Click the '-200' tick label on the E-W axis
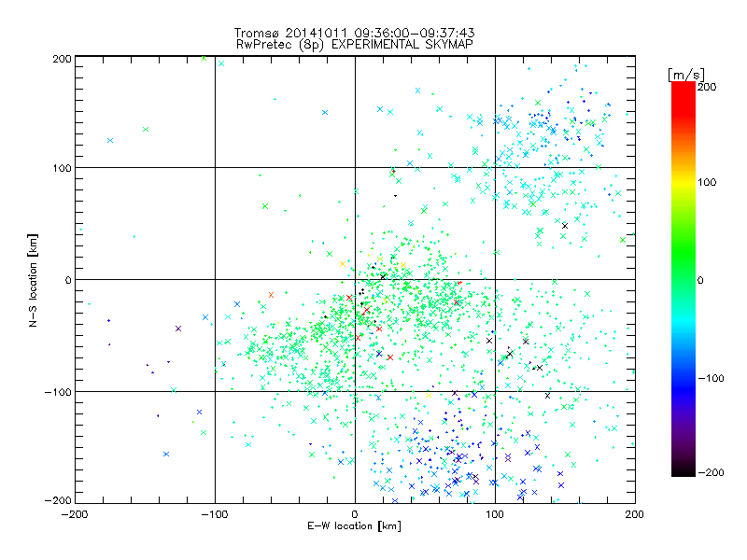 point(75,514)
